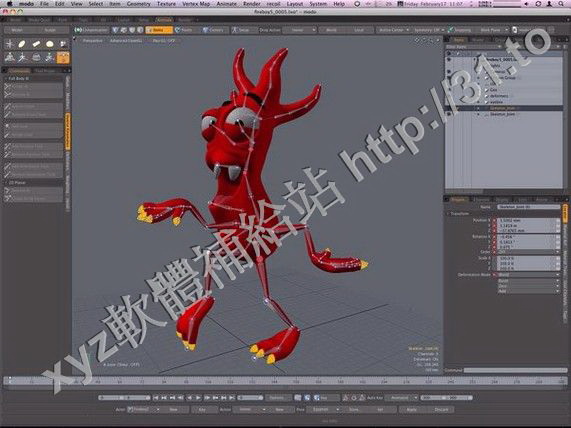Open the Animate menu in the menu bar
The width and height of the screenshot is (571, 428).
coord(227,4)
